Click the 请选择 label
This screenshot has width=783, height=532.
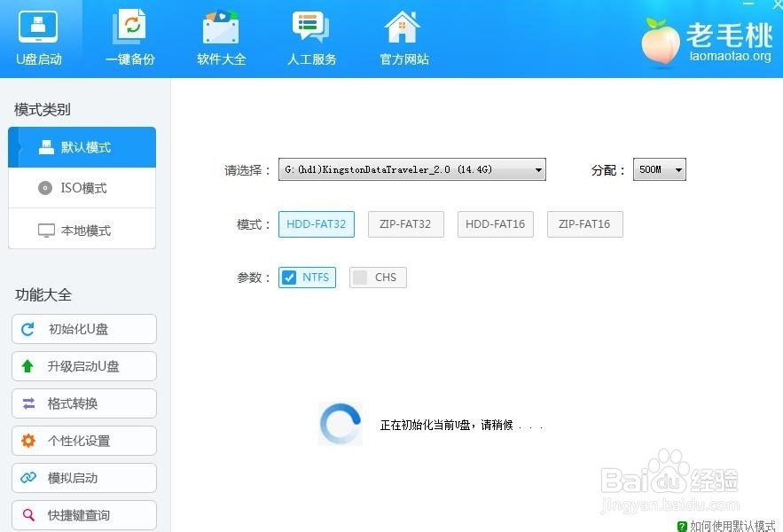pos(247,170)
